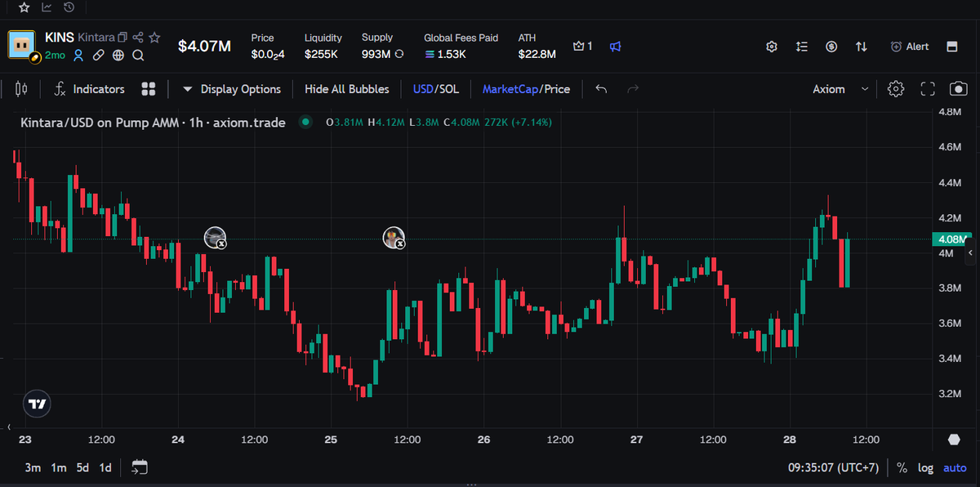Click the trade bubble marker on the 25th
Screen dimensions: 980x487
click(x=394, y=238)
